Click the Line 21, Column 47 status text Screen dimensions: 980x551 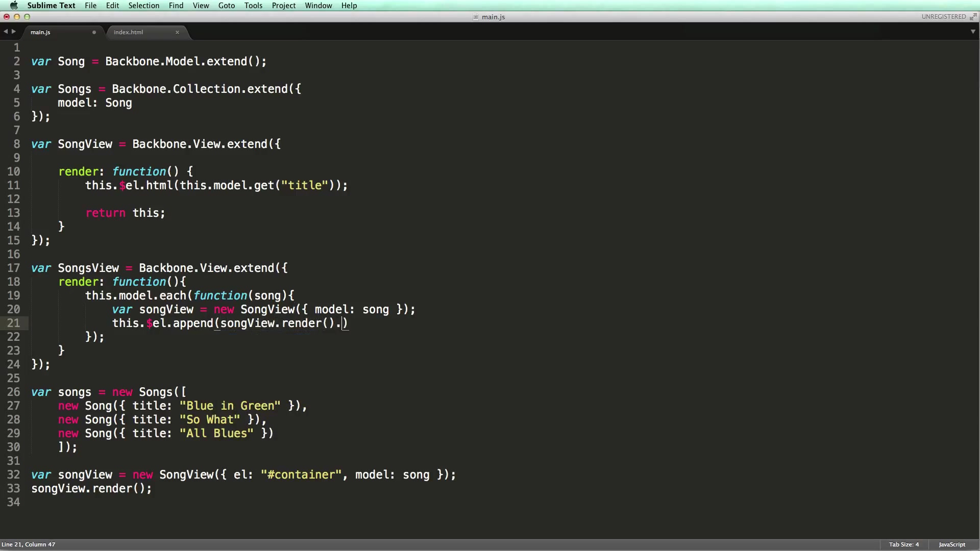point(29,544)
